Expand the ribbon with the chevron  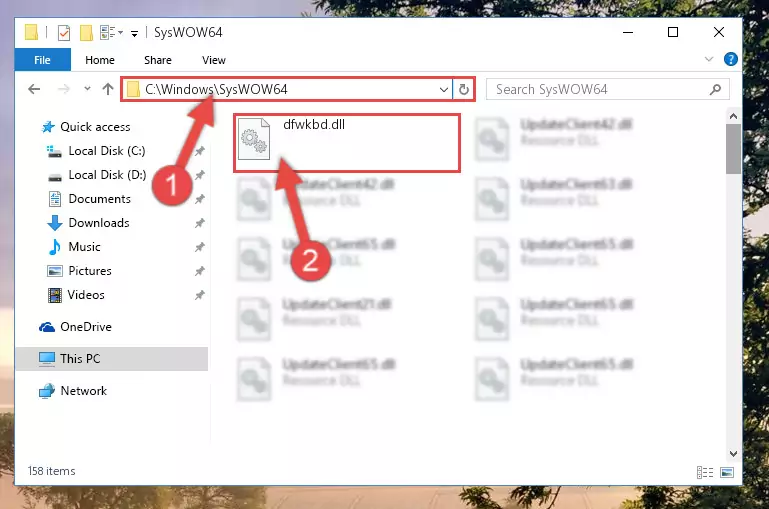709,59
